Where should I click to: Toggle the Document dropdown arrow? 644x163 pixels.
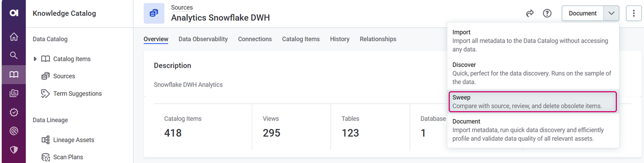tap(611, 13)
